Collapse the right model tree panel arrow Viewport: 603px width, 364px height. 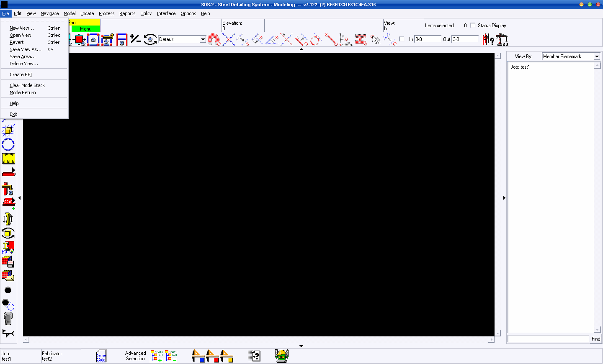[504, 197]
